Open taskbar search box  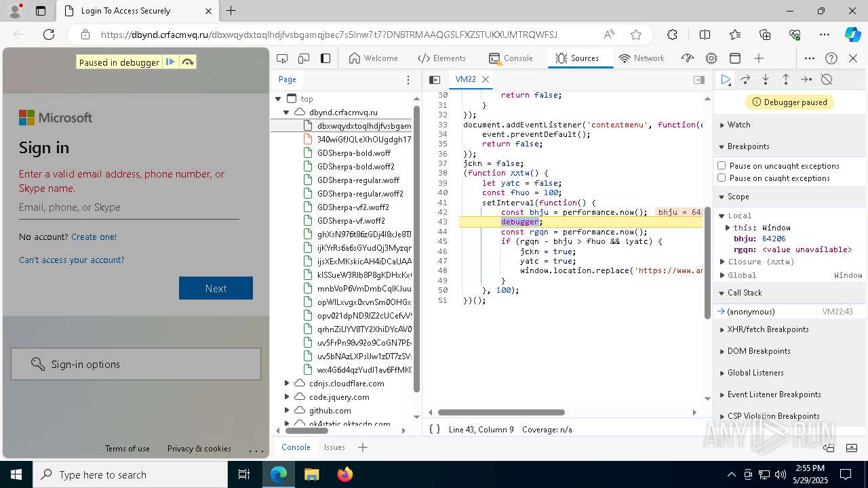tap(130, 474)
